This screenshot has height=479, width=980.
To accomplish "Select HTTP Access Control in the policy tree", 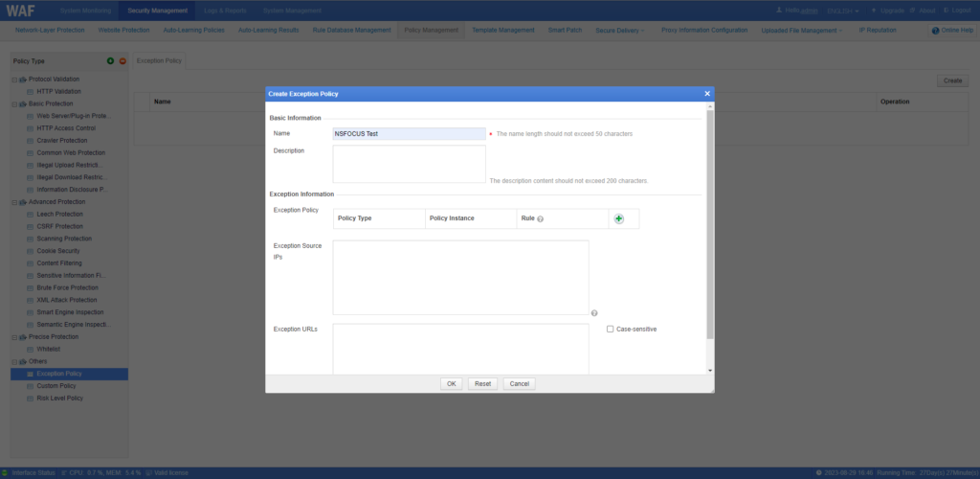I will 66,128.
